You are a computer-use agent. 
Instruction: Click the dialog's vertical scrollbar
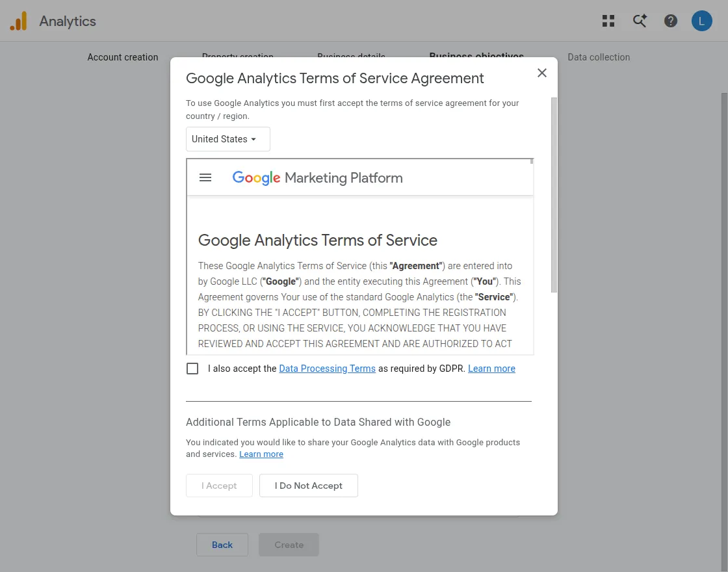coord(554,195)
